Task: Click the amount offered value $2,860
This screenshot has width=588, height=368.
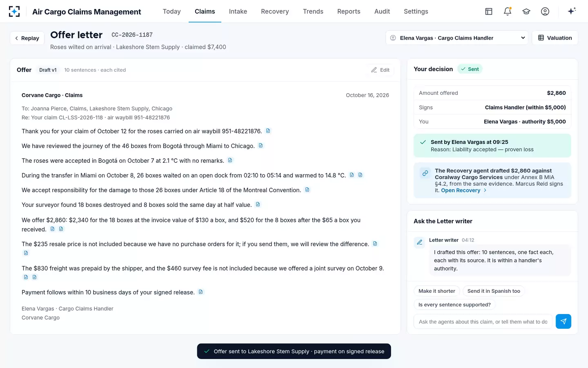Action: pos(556,93)
